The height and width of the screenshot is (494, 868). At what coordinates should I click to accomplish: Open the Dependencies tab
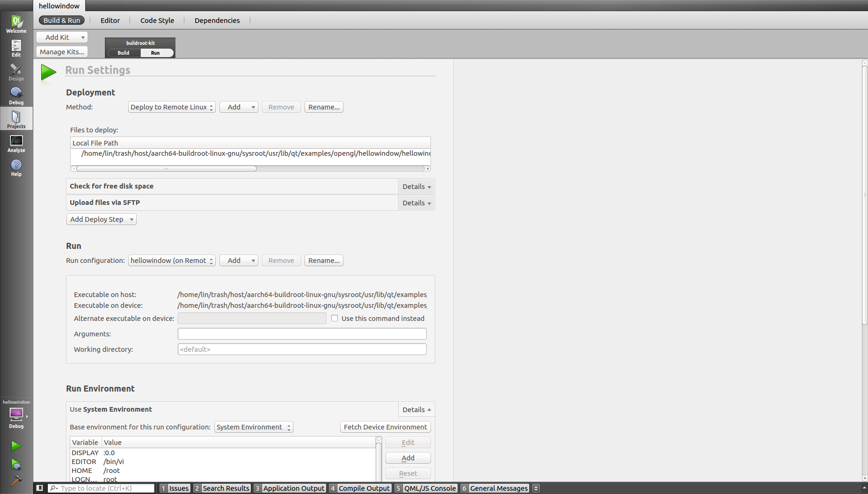217,21
